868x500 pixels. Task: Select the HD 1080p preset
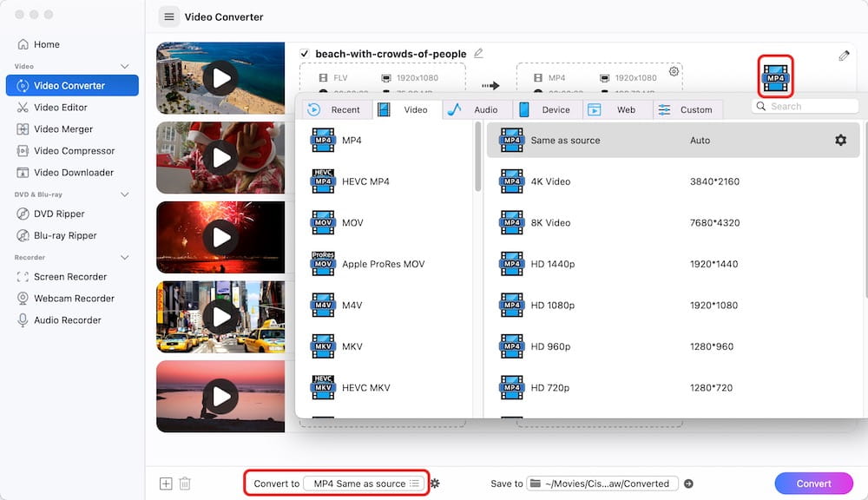[x=674, y=305]
